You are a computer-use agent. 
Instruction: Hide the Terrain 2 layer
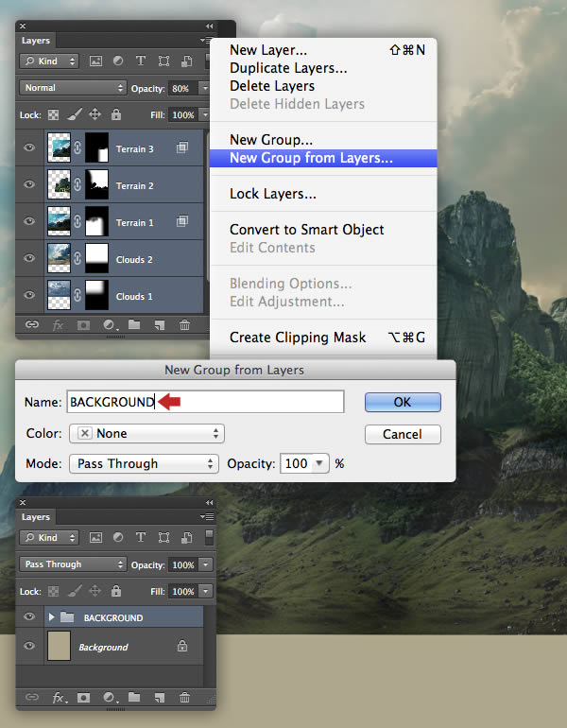29,184
